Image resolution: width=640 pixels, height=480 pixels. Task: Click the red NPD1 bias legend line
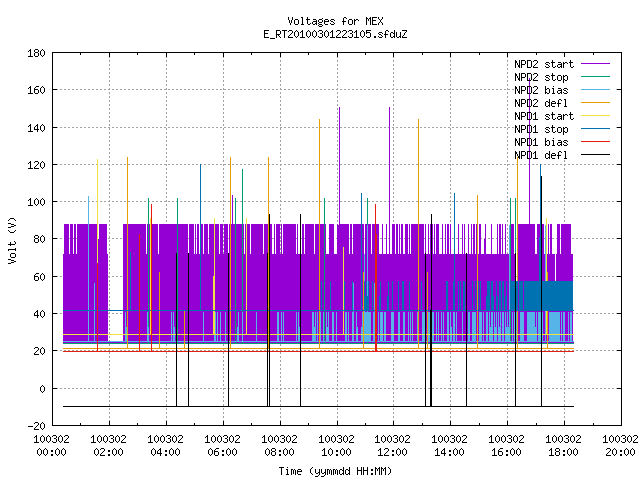click(x=595, y=142)
